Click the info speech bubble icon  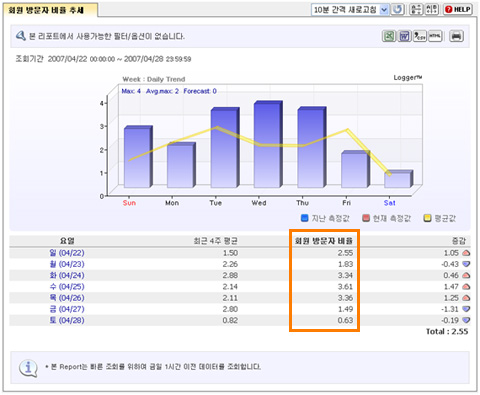(x=28, y=368)
